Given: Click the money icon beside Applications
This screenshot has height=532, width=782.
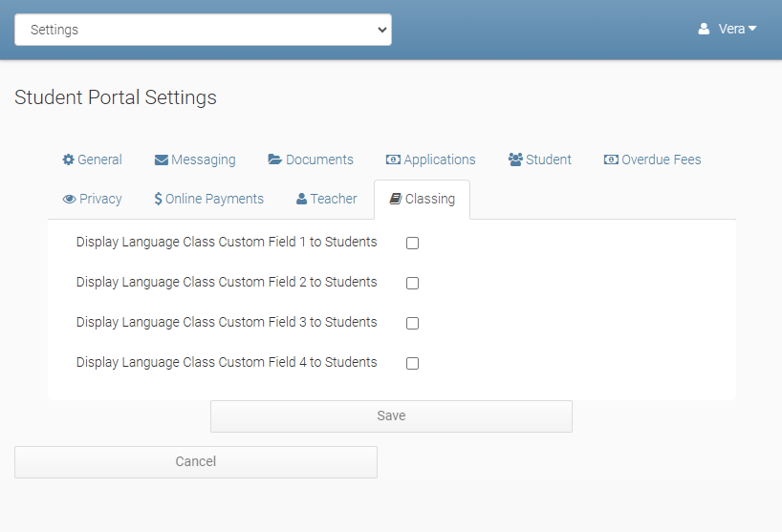Looking at the screenshot, I should click(393, 160).
